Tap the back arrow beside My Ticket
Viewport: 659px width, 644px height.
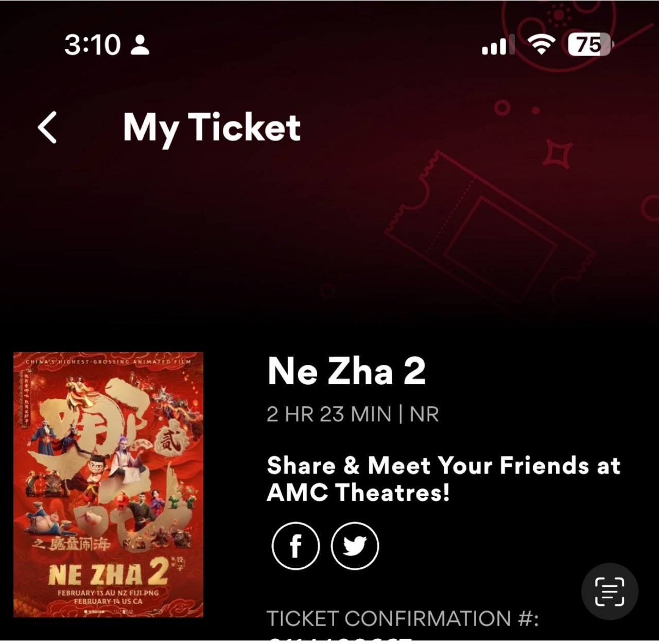(47, 127)
